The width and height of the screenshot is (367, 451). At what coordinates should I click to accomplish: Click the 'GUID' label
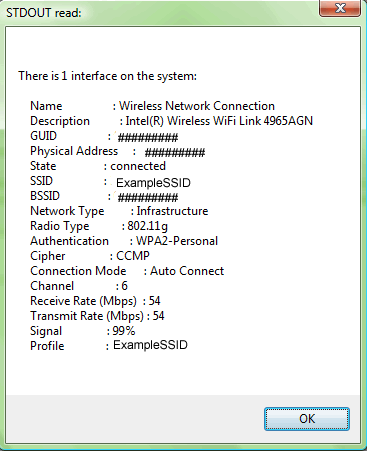point(43,136)
